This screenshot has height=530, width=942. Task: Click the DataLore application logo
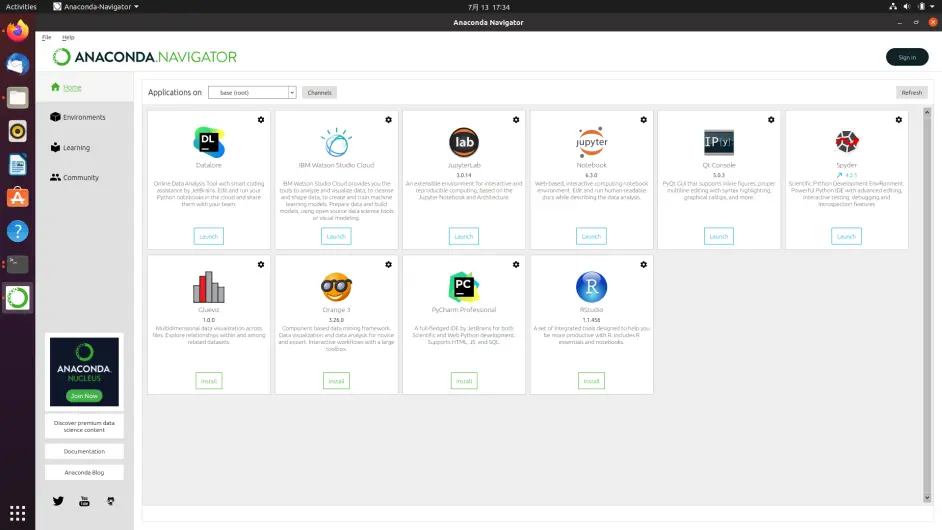[208, 142]
